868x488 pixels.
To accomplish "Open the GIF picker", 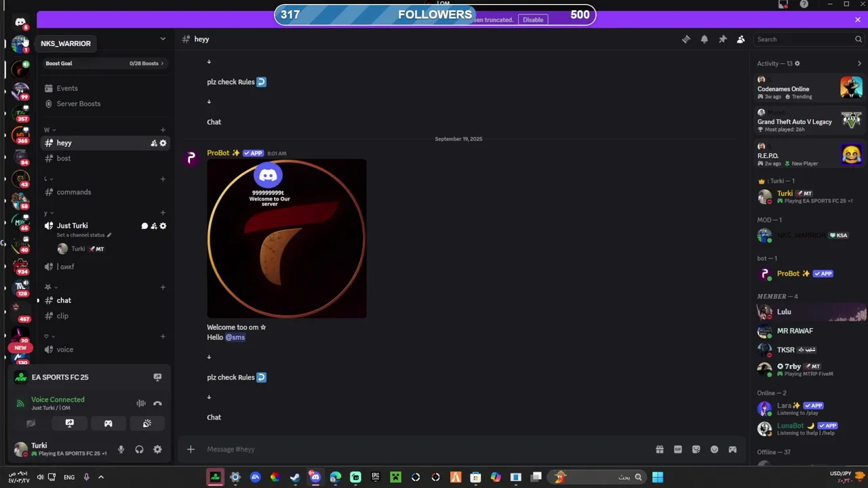I will point(677,449).
